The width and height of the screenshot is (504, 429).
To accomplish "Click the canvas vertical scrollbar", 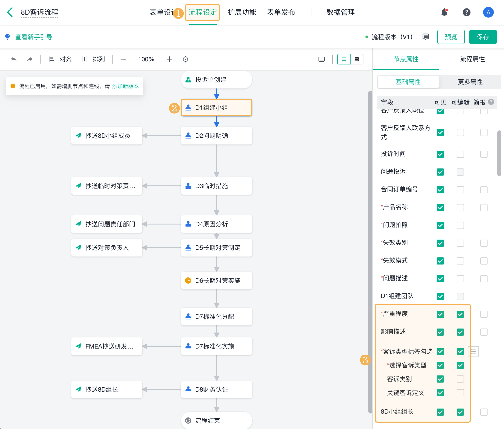I will coord(370,252).
